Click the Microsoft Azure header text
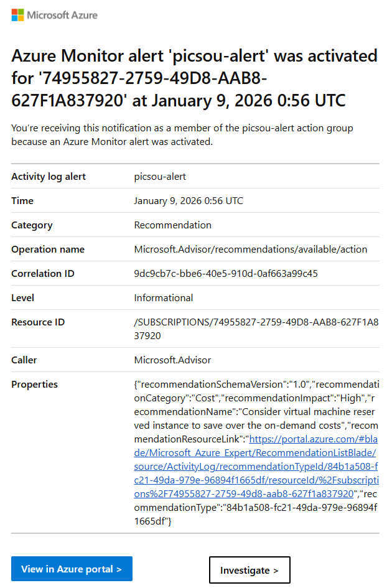 (62, 15)
